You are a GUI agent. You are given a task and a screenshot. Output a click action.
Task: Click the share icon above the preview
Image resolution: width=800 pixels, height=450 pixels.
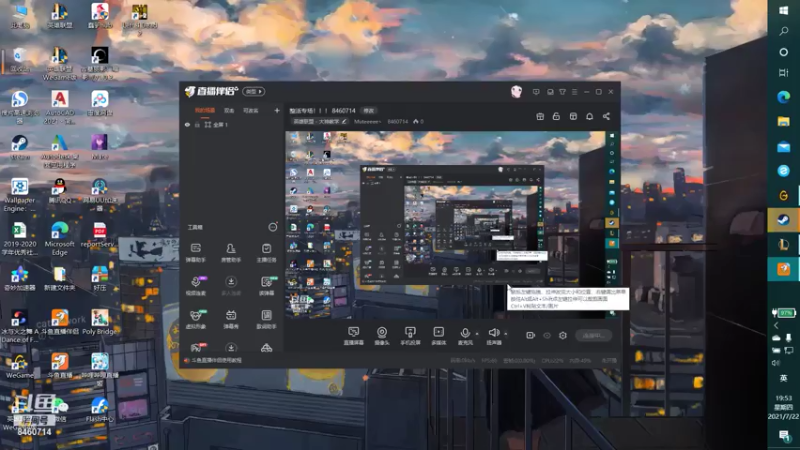coord(606,116)
